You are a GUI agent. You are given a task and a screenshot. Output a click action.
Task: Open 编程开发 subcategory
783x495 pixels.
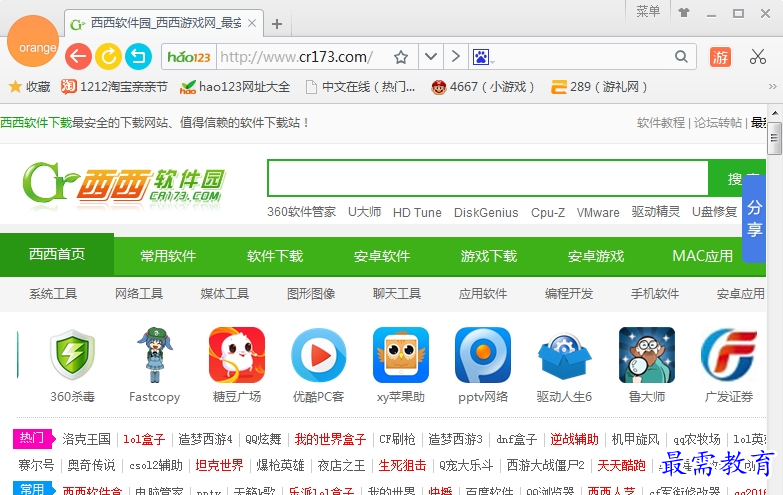(x=569, y=294)
